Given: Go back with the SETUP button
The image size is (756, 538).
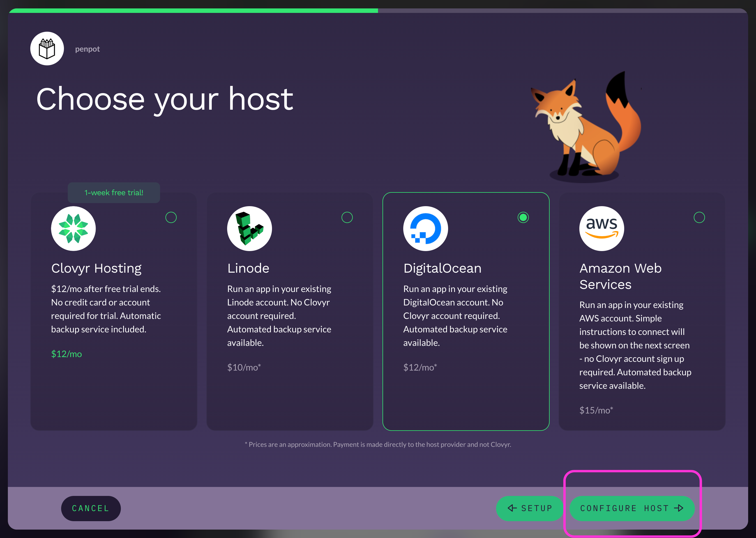Looking at the screenshot, I should [529, 508].
